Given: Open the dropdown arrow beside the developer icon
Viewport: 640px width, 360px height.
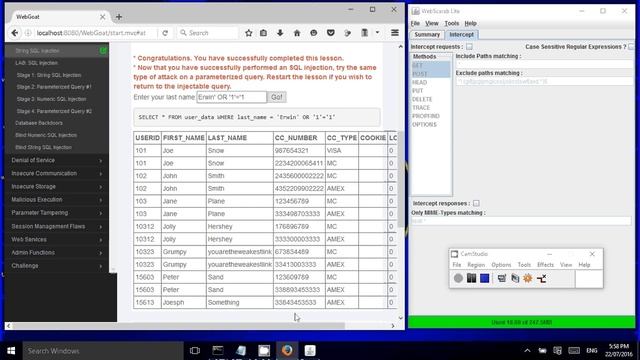Looking at the screenshot, I should point(378,33).
